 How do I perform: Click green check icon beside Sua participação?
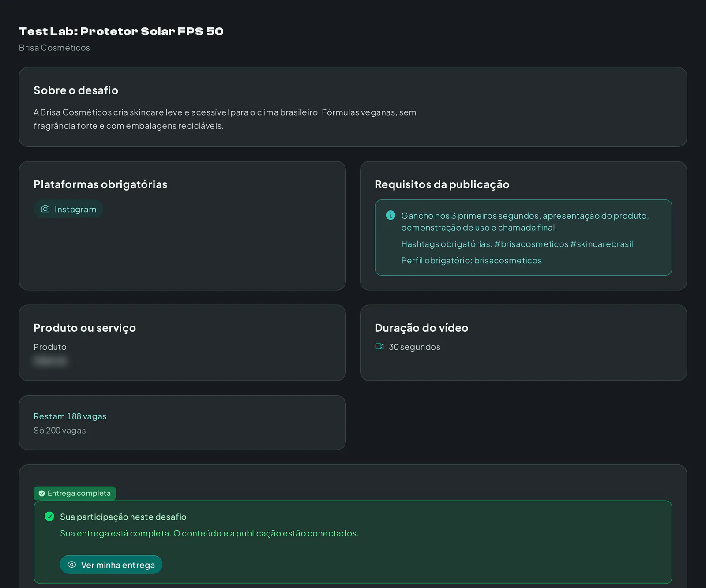click(49, 516)
